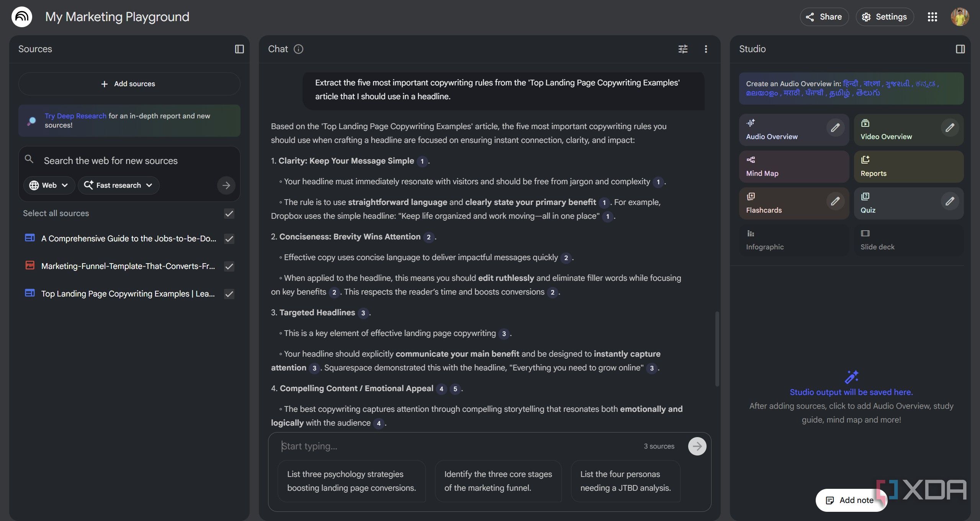
Task: Click the Add note button
Action: click(x=851, y=500)
